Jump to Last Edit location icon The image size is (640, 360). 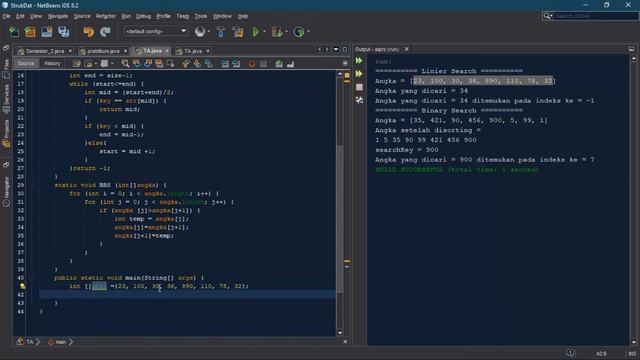tap(77, 64)
